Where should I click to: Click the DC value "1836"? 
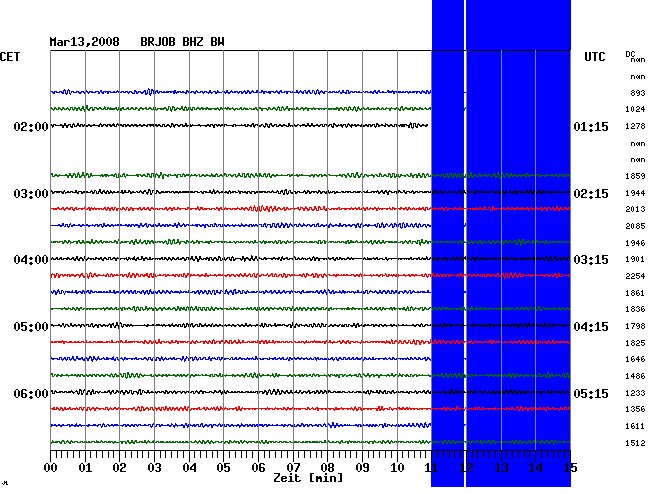point(635,309)
